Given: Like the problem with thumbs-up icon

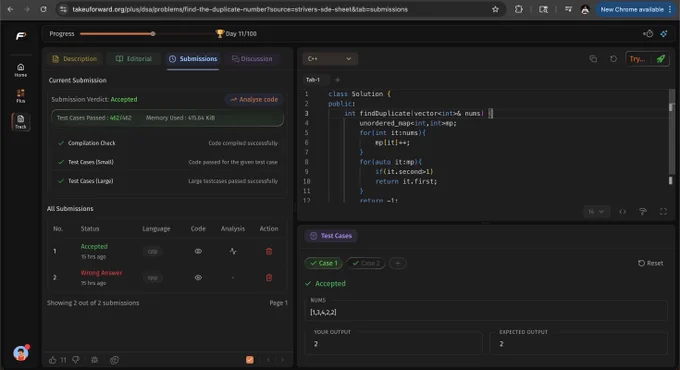Looking at the screenshot, I should coord(52,360).
